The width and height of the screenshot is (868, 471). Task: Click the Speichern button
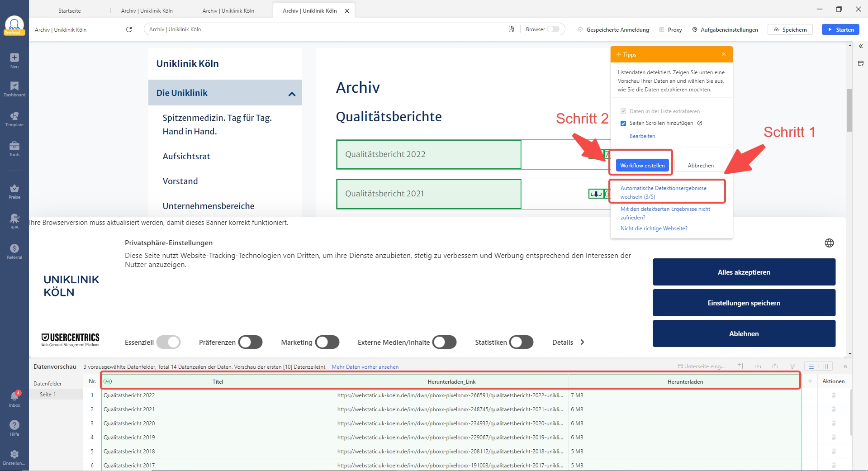790,29
